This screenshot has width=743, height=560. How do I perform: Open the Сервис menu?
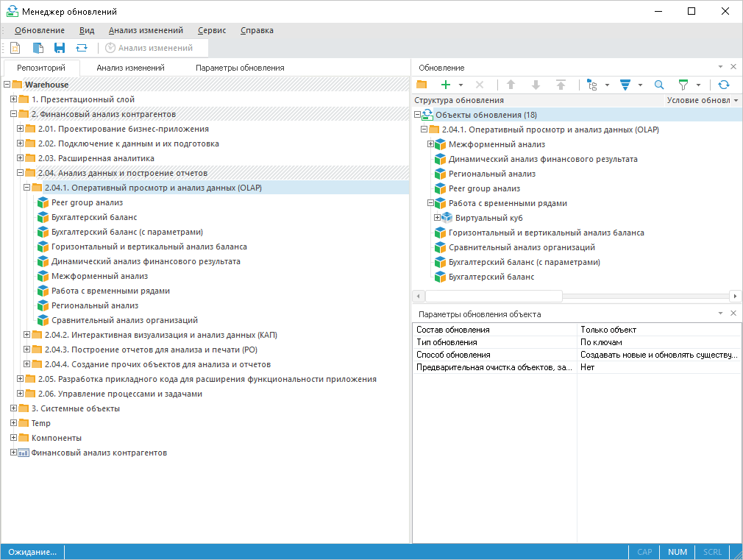(212, 30)
